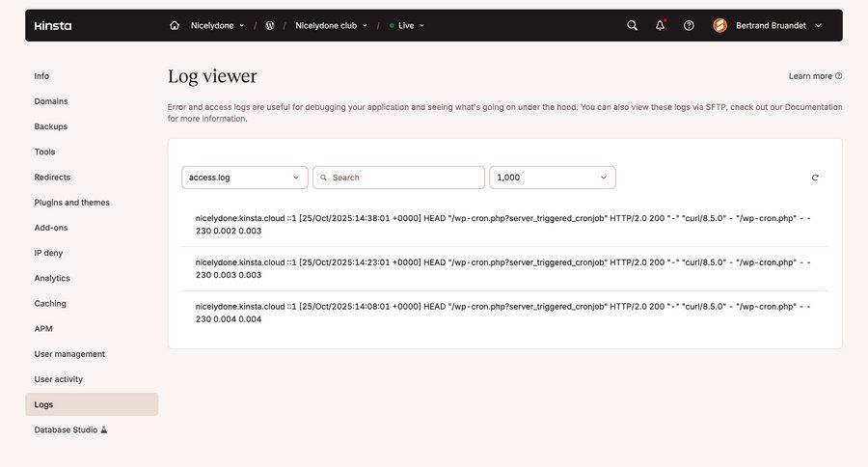Select the 14:08:01 log entry
The width and height of the screenshot is (868, 467).
point(504,313)
